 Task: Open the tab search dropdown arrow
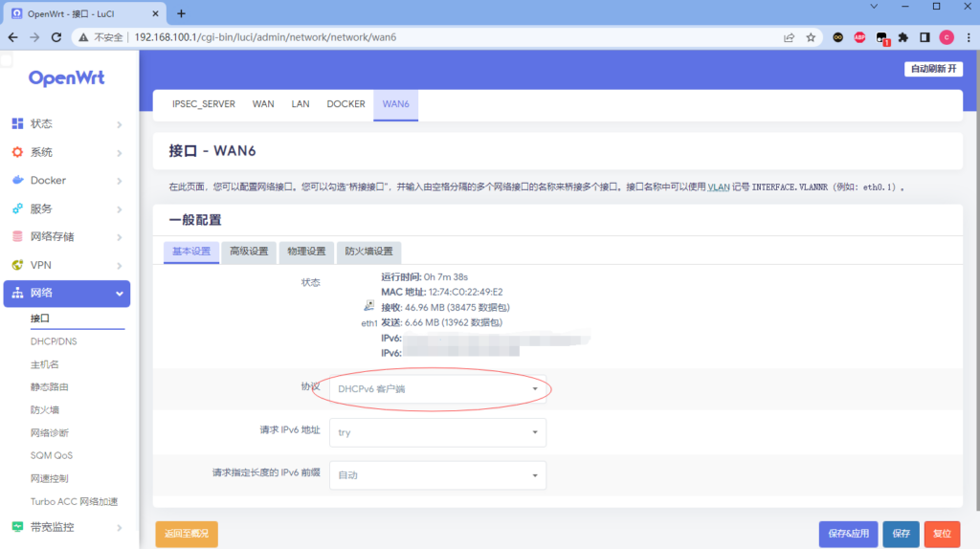click(x=874, y=7)
